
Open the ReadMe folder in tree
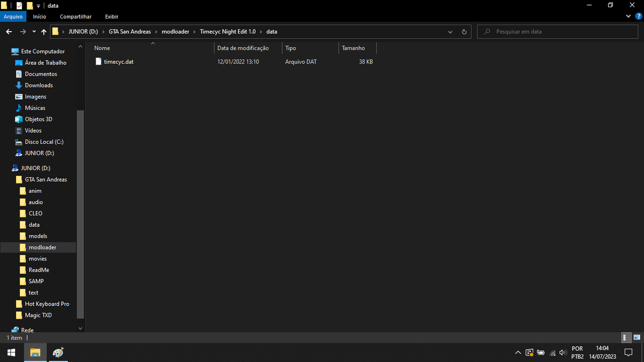pos(39,270)
